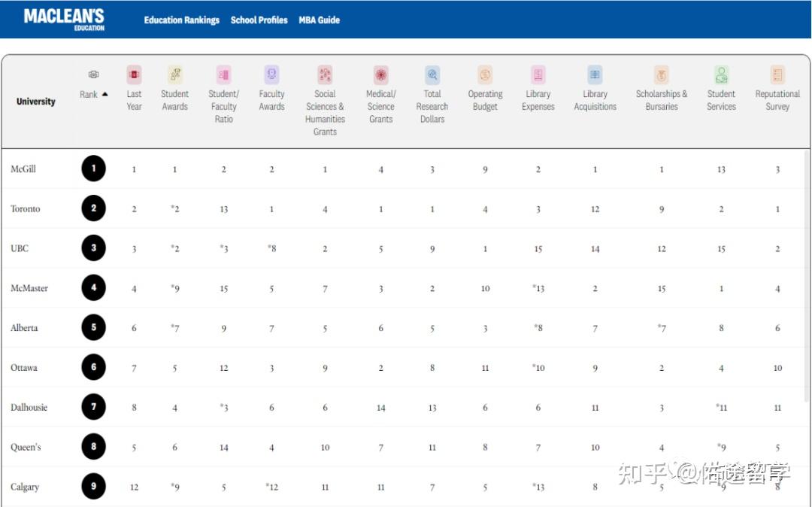Click Toronto's rank 2 badge
The width and height of the screenshot is (812, 507).
point(93,208)
